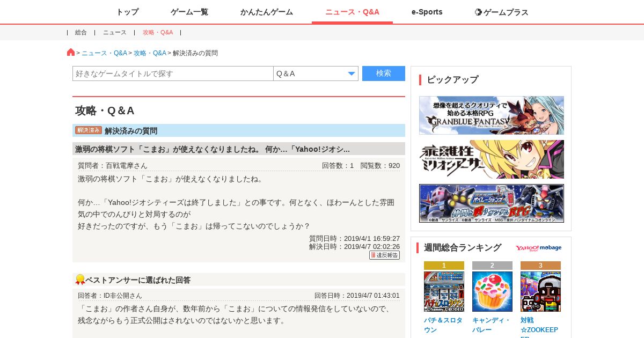Open the ゲーム一覧 navigation tab
The image size is (644, 338).
pos(189,12)
